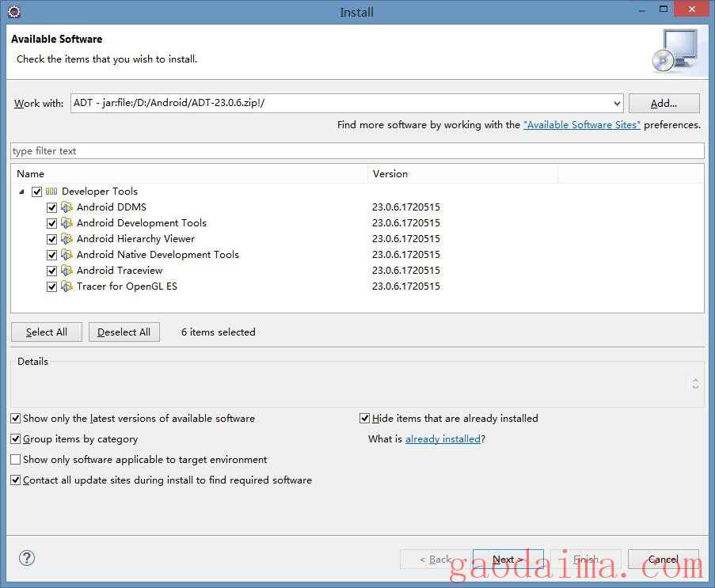
Task: Click the Version column header
Action: 463,173
